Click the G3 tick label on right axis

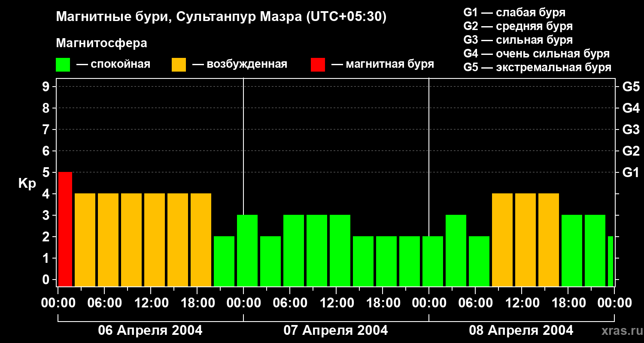click(631, 129)
